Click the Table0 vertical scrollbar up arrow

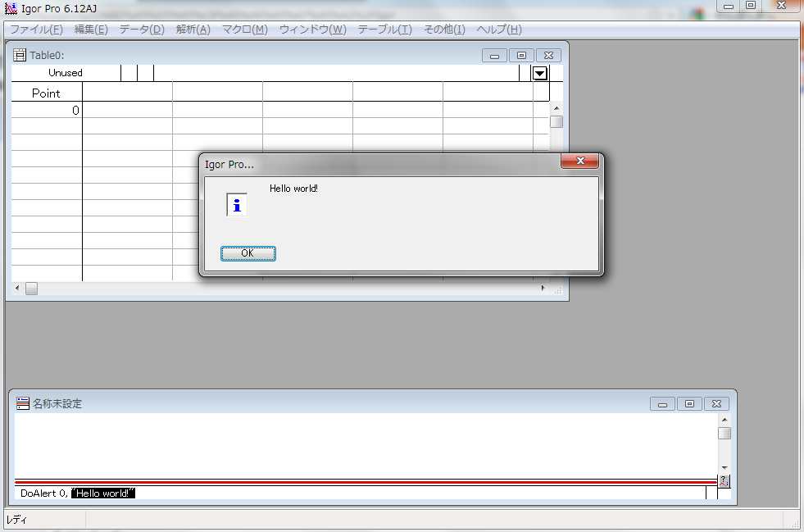point(556,108)
